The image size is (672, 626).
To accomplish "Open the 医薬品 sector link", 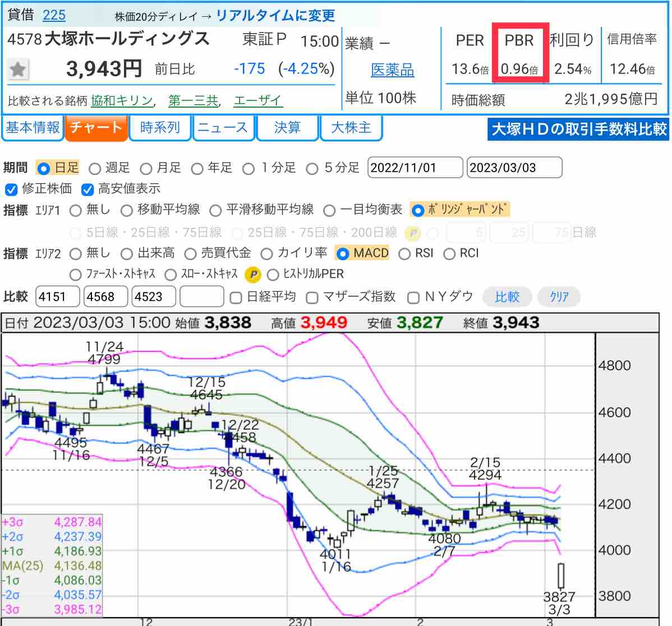I will tap(393, 70).
